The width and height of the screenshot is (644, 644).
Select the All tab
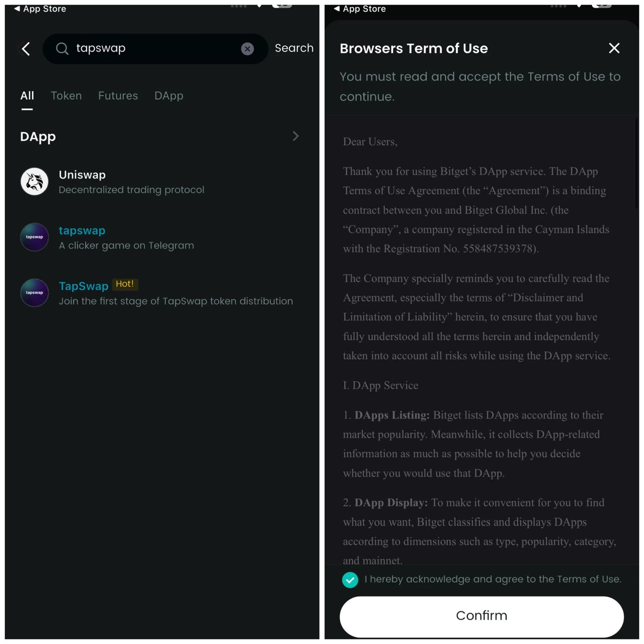click(27, 96)
